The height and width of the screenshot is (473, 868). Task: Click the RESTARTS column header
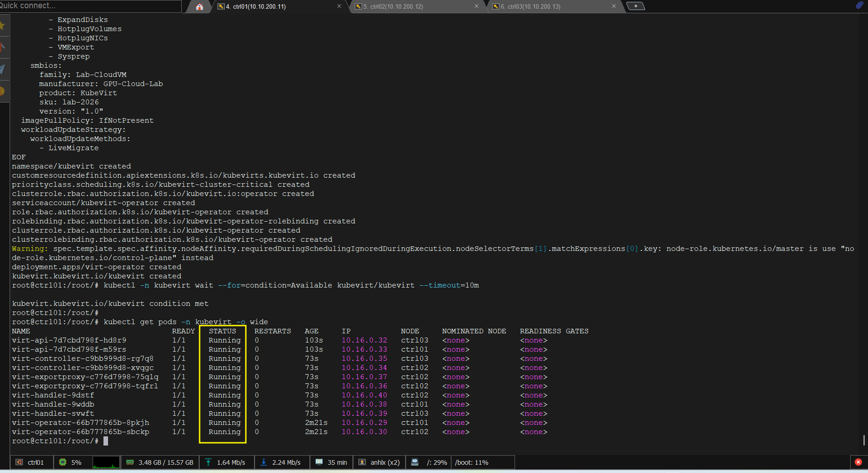click(x=273, y=331)
